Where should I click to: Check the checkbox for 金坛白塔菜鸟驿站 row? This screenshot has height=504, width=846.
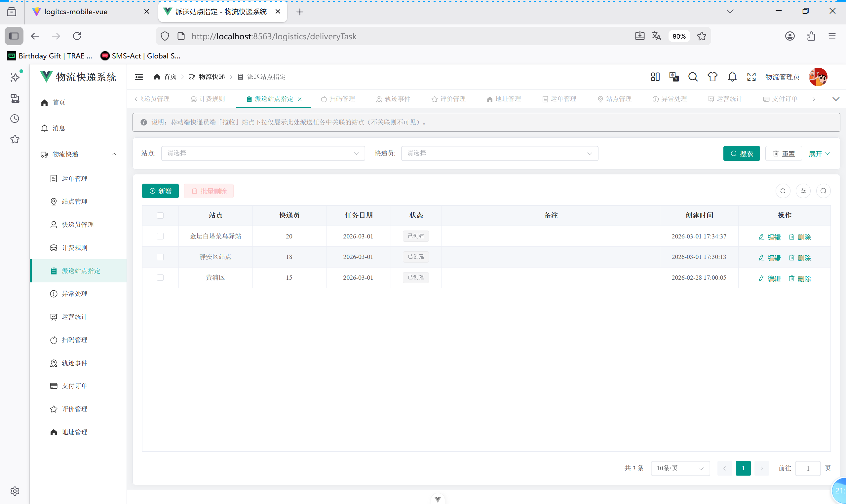point(160,236)
